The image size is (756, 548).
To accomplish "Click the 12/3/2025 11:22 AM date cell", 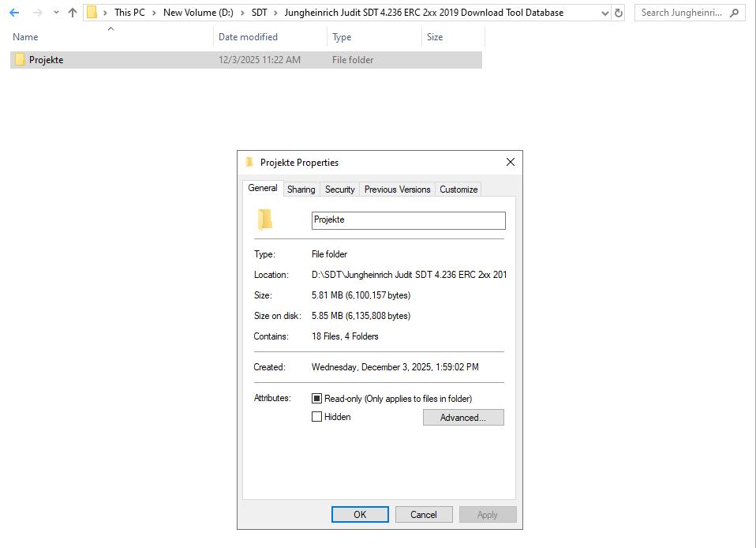I will pos(260,60).
